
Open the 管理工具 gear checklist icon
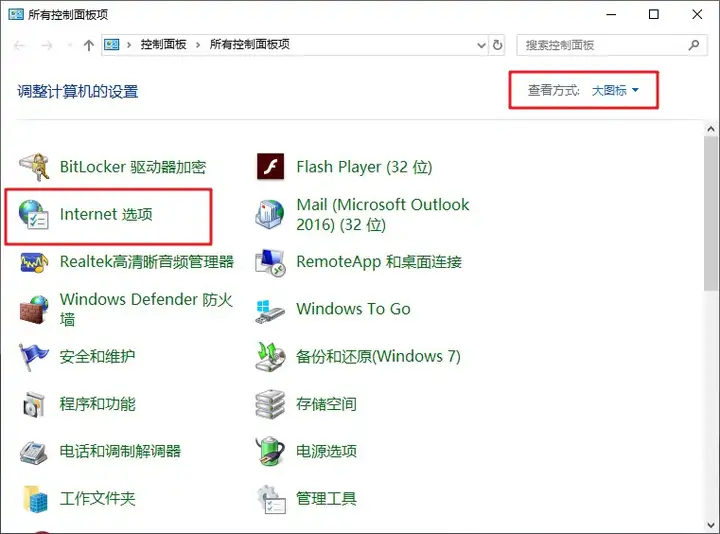(271, 499)
